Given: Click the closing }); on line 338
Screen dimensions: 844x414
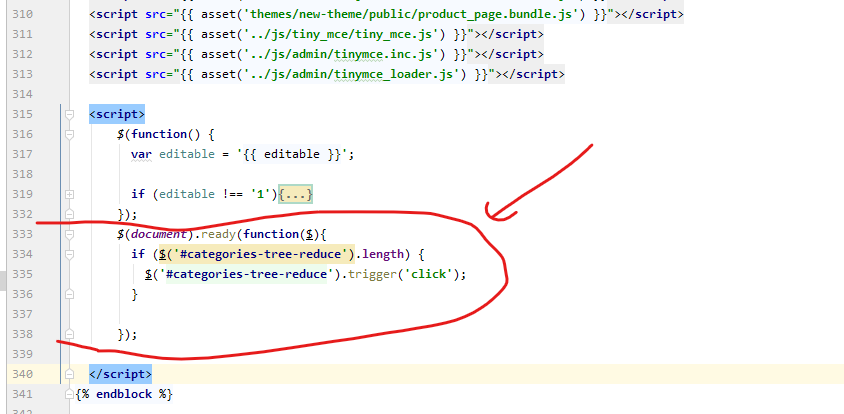Looking at the screenshot, I should 128,334.
